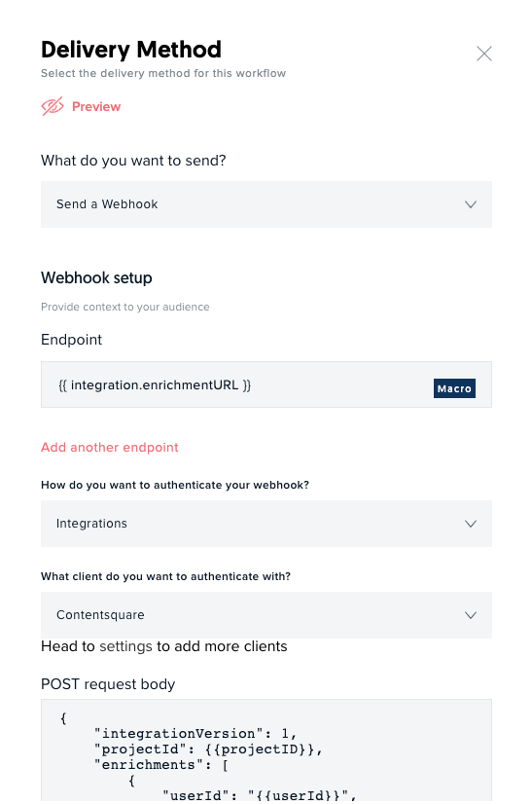Click inside the POST request body editor
Image resolution: width=532 pixels, height=804 pixels.
[x=266, y=750]
